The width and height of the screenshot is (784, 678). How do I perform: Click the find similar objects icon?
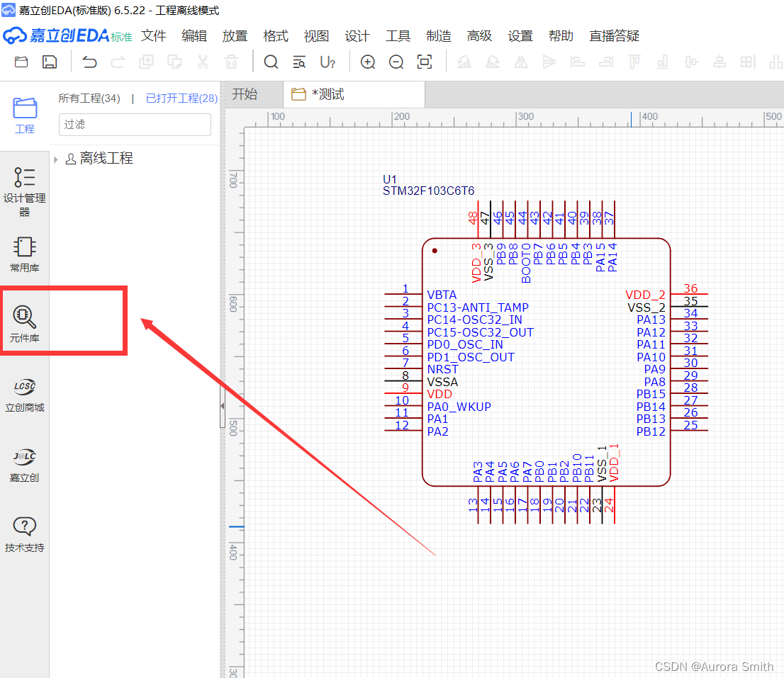click(x=299, y=62)
